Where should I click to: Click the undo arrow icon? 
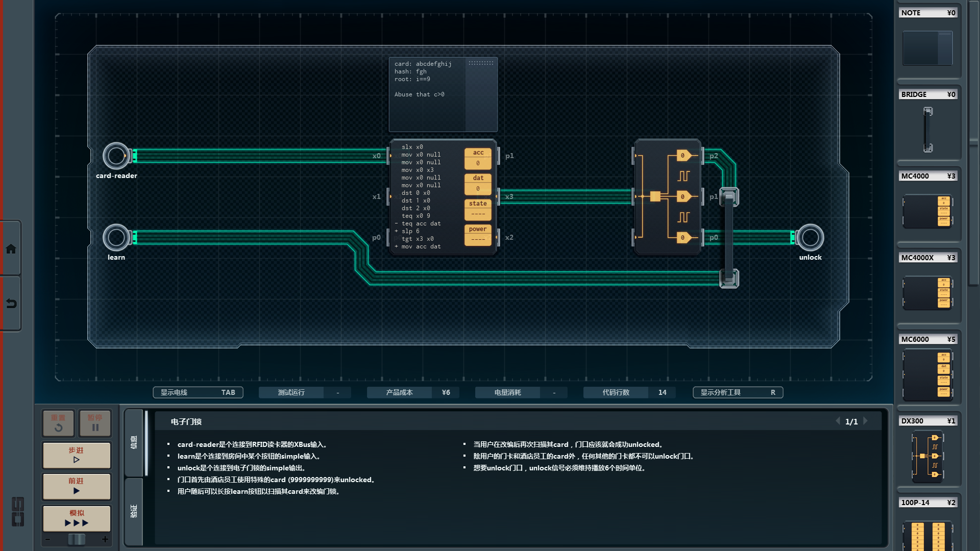point(11,304)
